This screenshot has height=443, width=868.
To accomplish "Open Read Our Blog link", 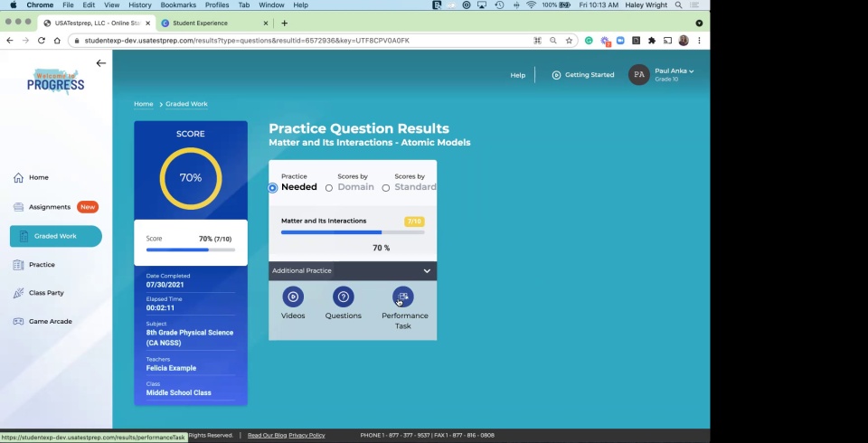I will click(267, 435).
